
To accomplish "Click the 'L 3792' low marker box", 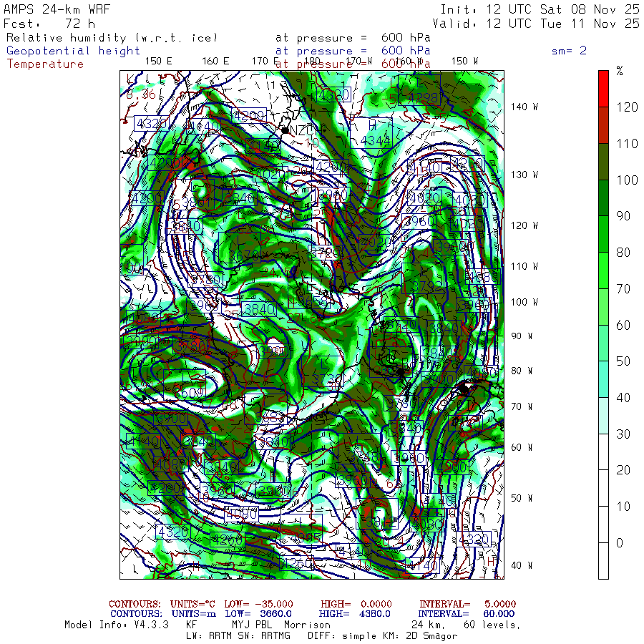I will tap(424, 278).
